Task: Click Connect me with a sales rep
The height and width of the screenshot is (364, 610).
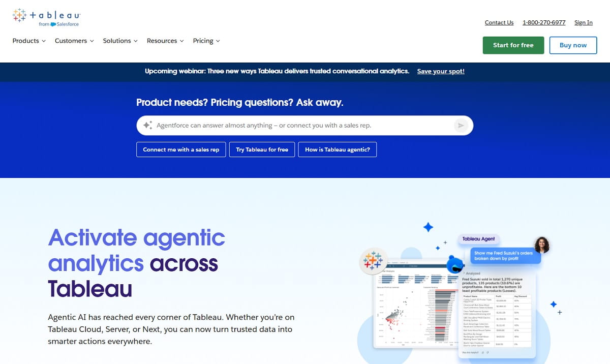Action: click(181, 149)
